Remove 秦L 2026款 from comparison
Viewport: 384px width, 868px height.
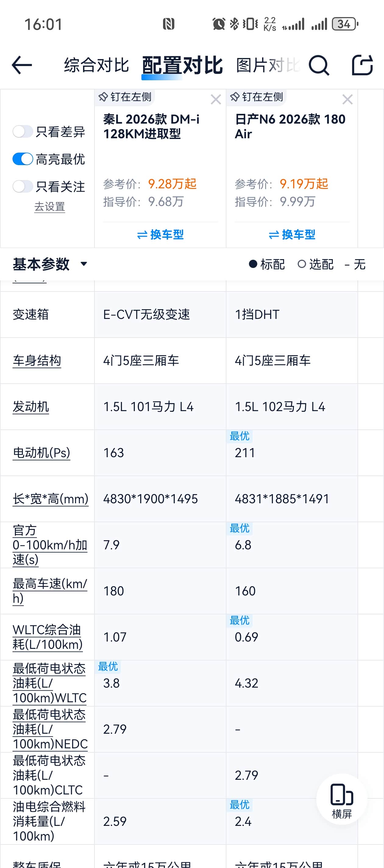pos(216,99)
